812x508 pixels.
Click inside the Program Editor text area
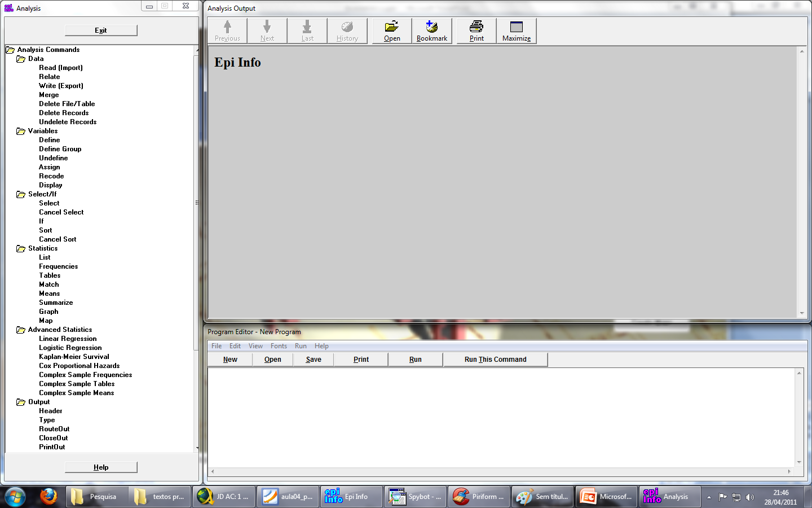pyautogui.click(x=502, y=418)
